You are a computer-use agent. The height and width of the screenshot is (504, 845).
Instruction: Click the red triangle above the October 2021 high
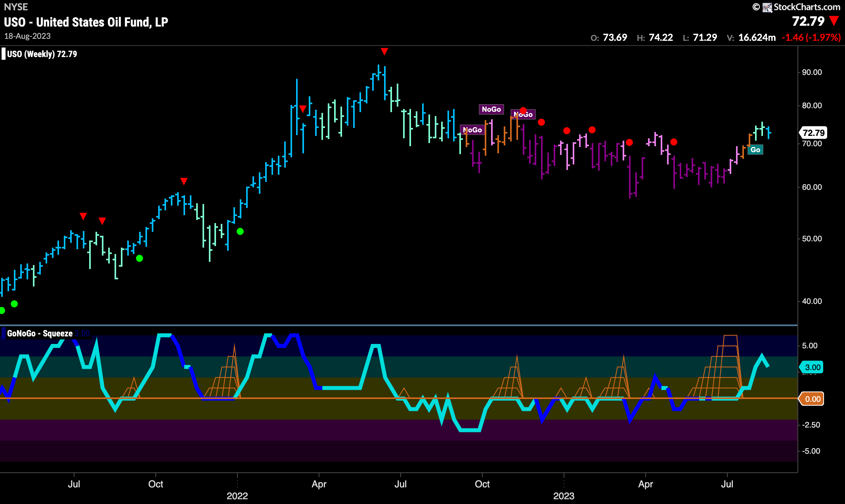184,181
